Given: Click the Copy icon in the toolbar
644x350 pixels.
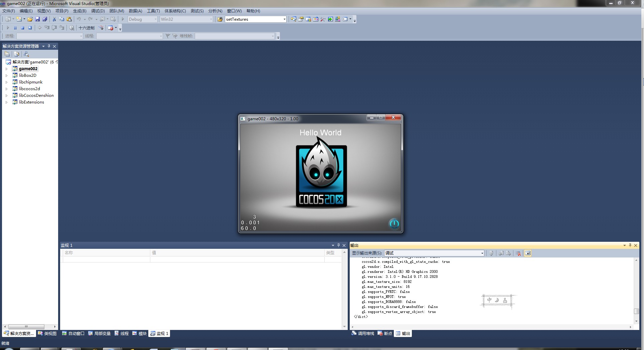Looking at the screenshot, I should click(x=61, y=19).
